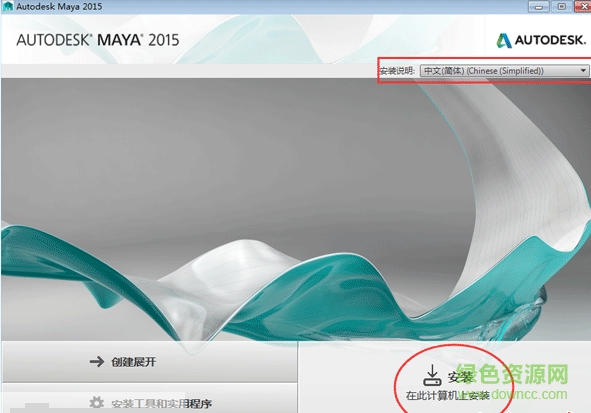Click the 在此计算机上安装 text
This screenshot has height=413, width=591.
448,395
